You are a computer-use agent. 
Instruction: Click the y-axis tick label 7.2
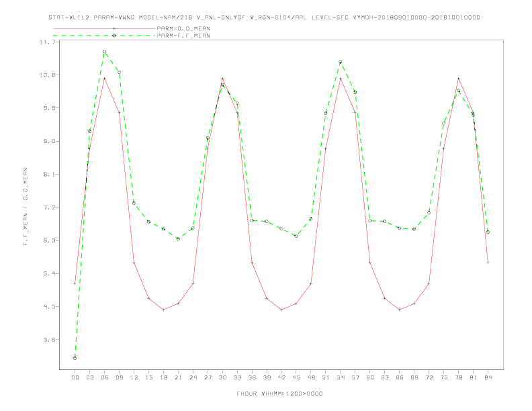click(48, 208)
